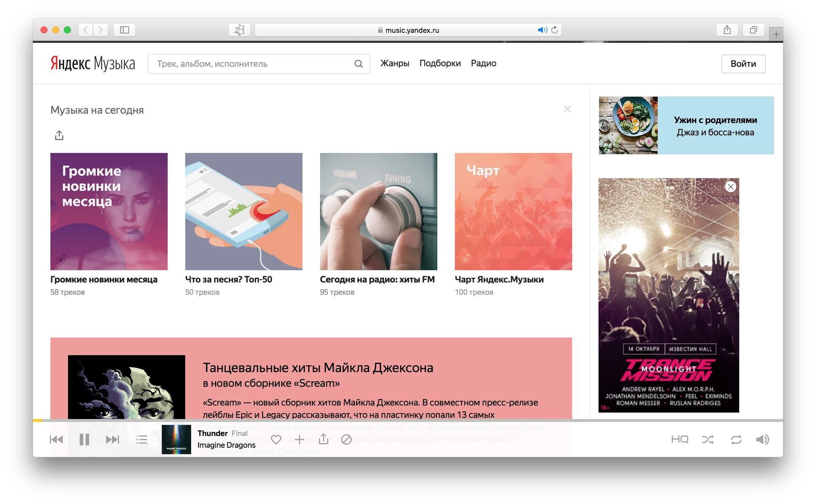816x504 pixels.
Task: Skip to the next track
Action: (x=112, y=439)
